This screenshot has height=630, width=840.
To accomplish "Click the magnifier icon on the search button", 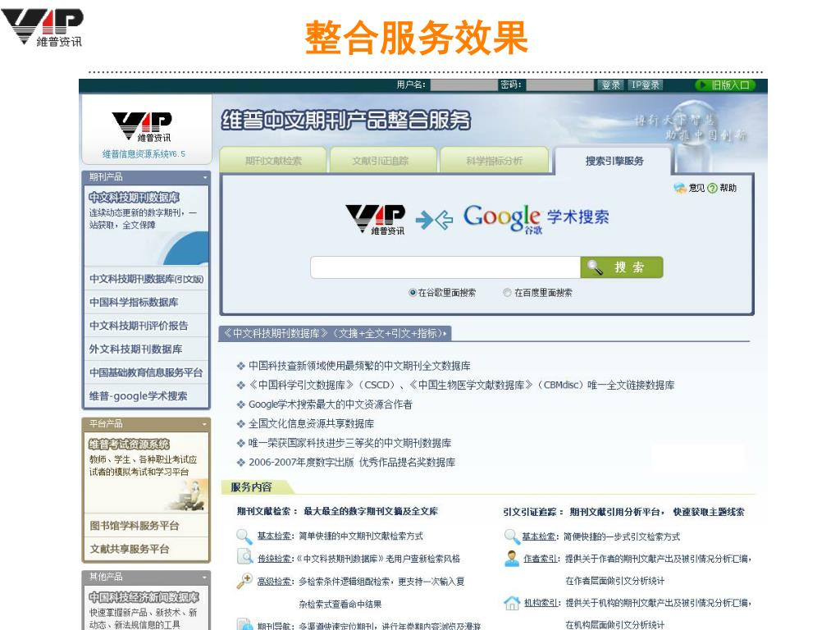I will pyautogui.click(x=595, y=267).
